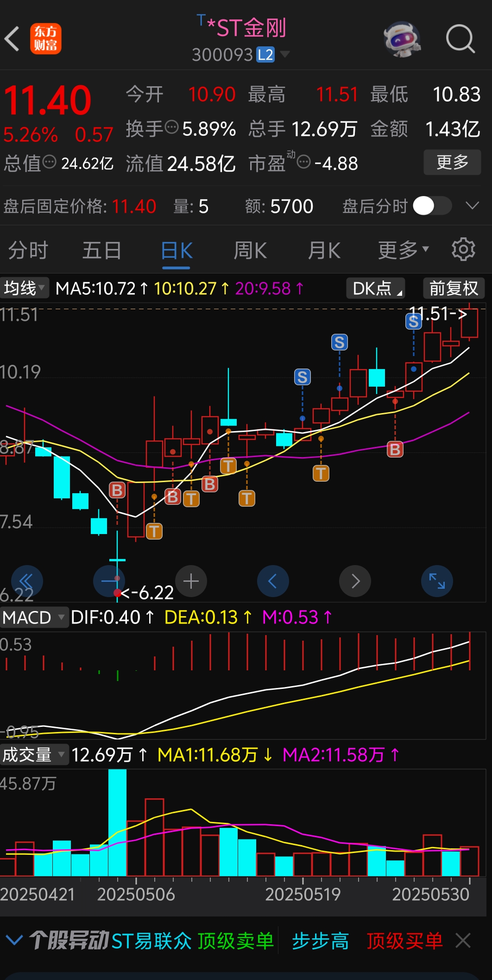The image size is (492, 980).
Task: Open the 更多 quote details button
Action: (x=452, y=162)
